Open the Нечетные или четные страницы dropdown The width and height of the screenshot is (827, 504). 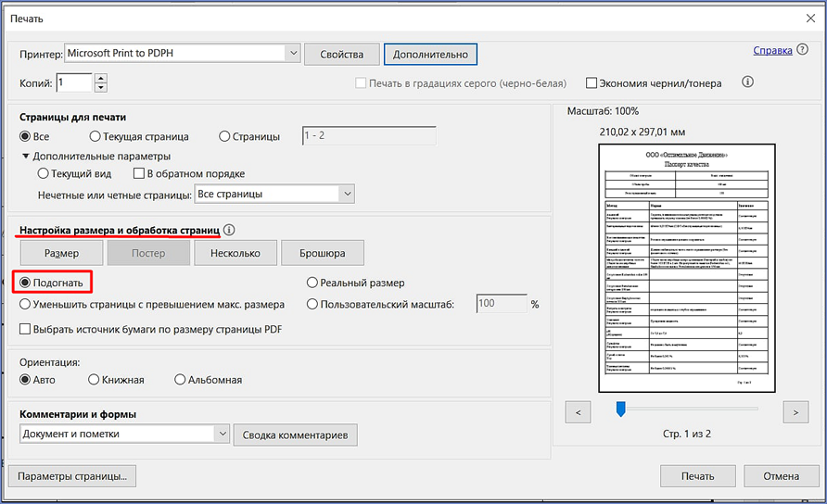pos(347,194)
